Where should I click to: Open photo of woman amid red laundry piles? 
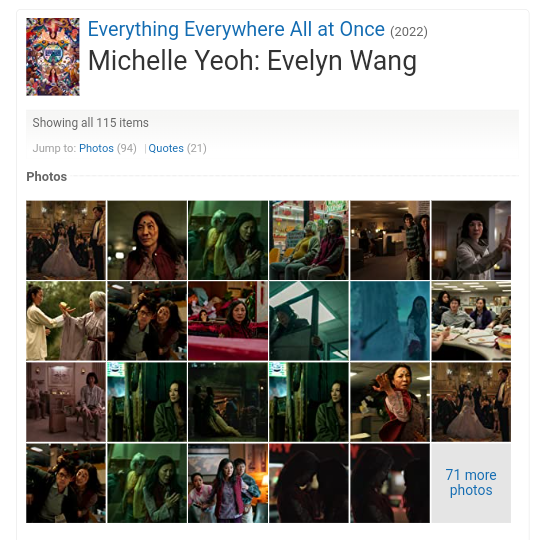(228, 321)
